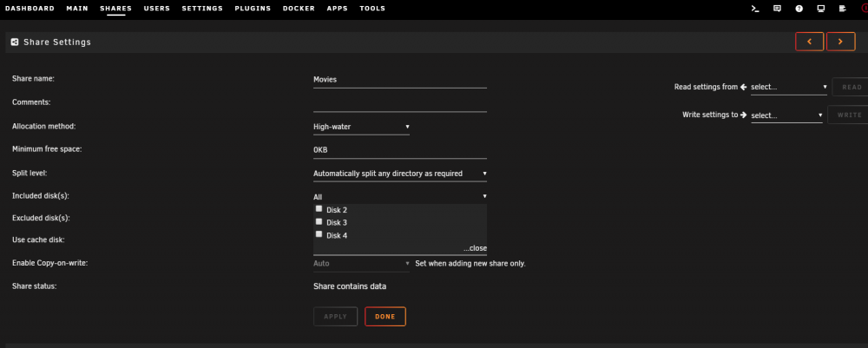Screen dimensions: 868x348
Task: Open the Apps tab
Action: 337,9
